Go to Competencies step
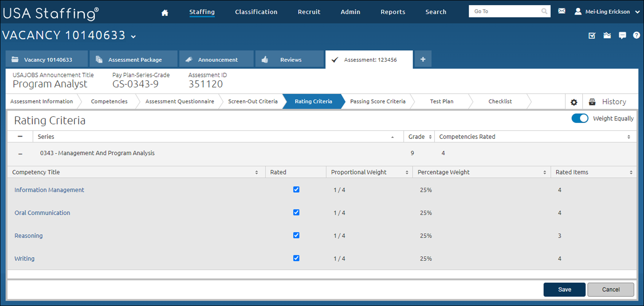 [109, 101]
